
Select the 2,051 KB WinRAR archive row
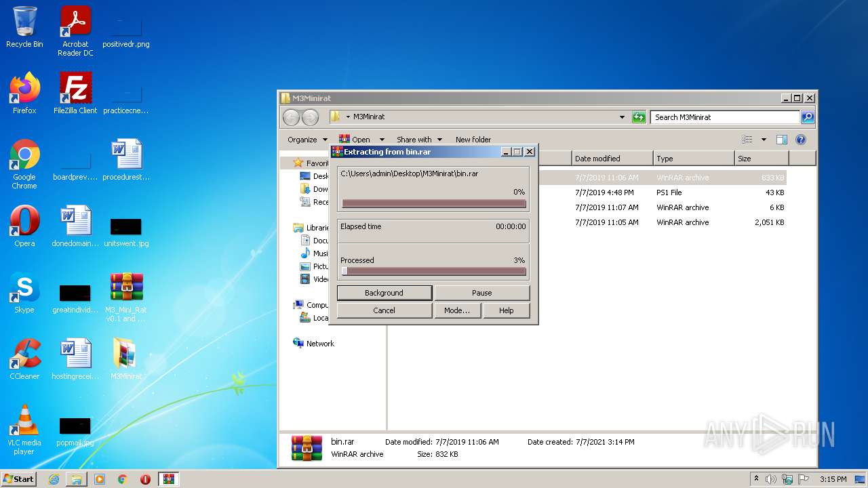click(587, 222)
